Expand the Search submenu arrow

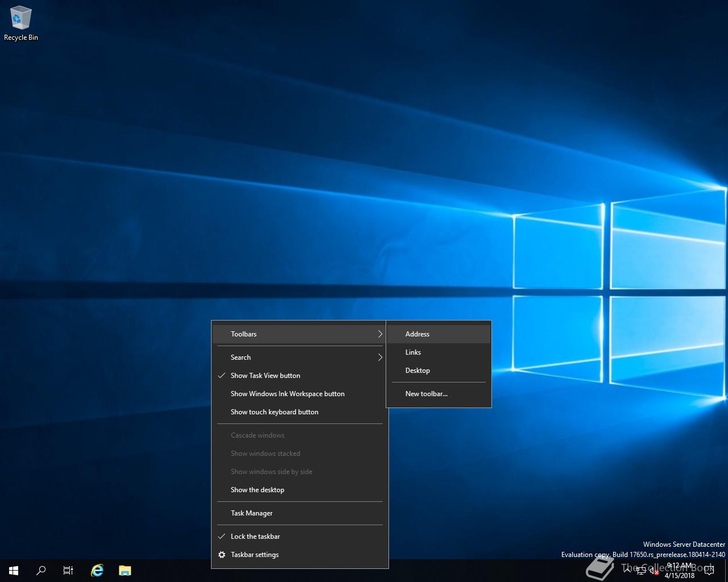tap(380, 357)
